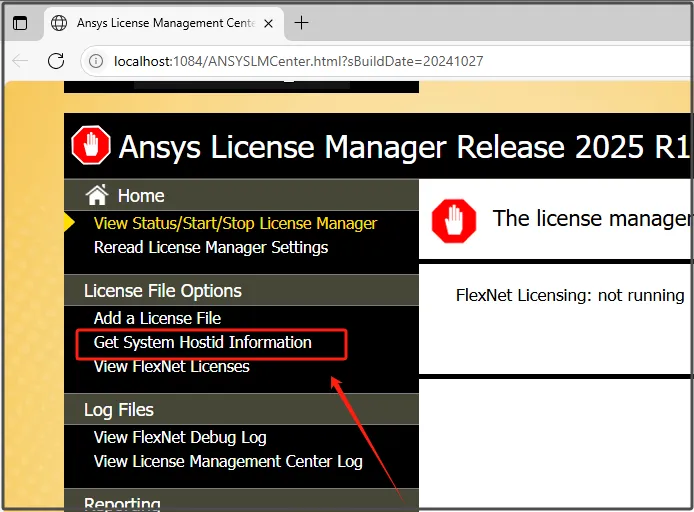Go to the Home section header
This screenshot has height=512, width=694.
pos(241,195)
